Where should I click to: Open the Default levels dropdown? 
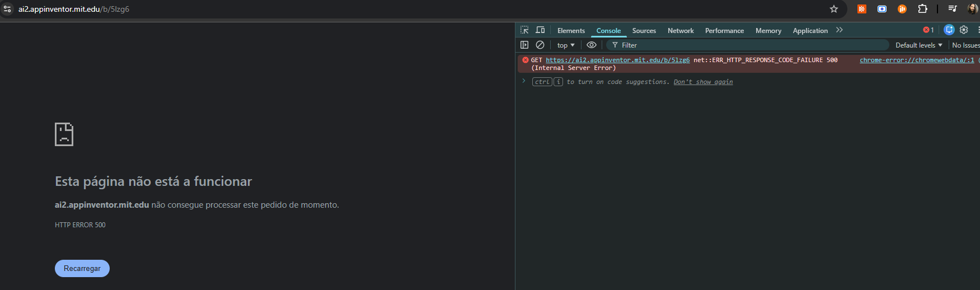point(918,45)
